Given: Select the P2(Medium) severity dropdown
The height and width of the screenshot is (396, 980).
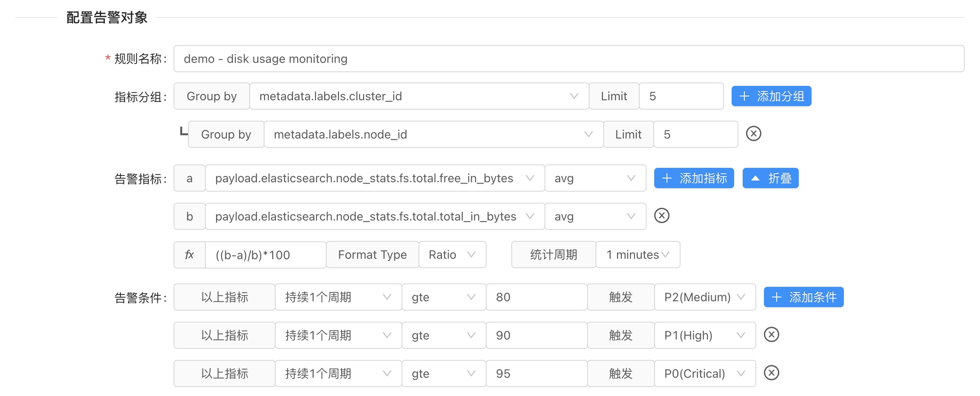Looking at the screenshot, I should click(x=704, y=297).
